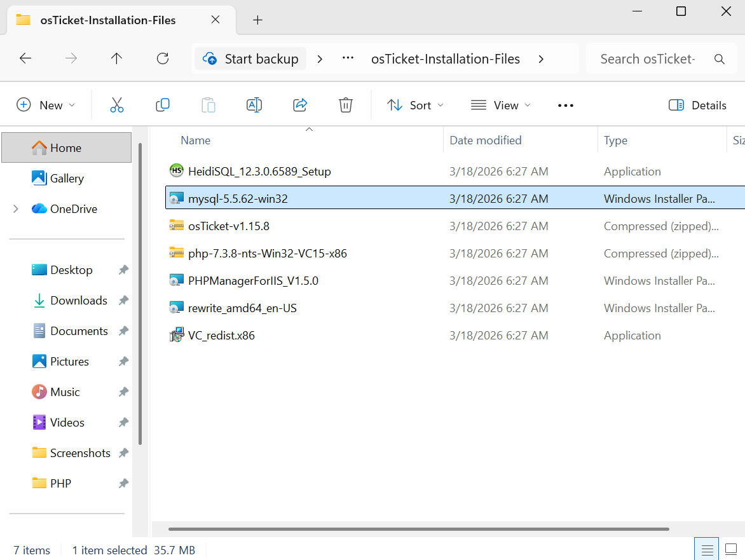The image size is (745, 560).
Task: Open Pictures in the navigation pane
Action: [69, 361]
